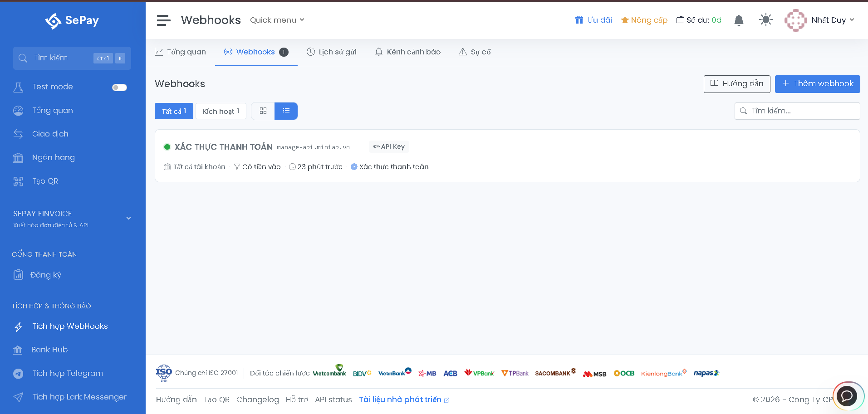This screenshot has height=414, width=868.
Task: Click the SePay logo
Action: [x=72, y=20]
